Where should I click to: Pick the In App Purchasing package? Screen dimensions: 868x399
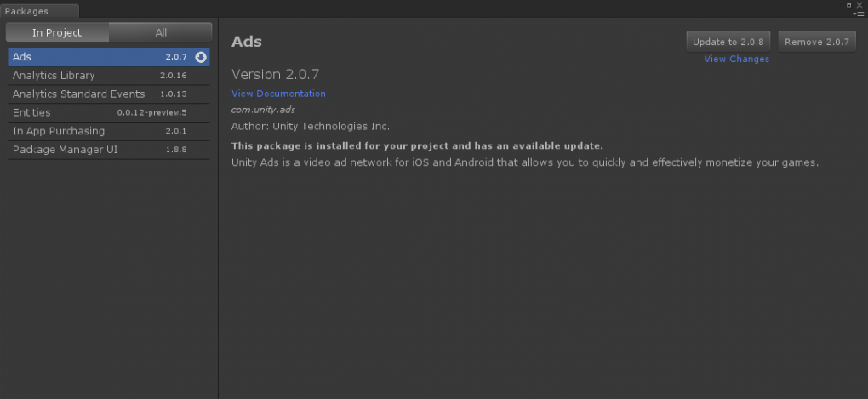pyautogui.click(x=109, y=131)
